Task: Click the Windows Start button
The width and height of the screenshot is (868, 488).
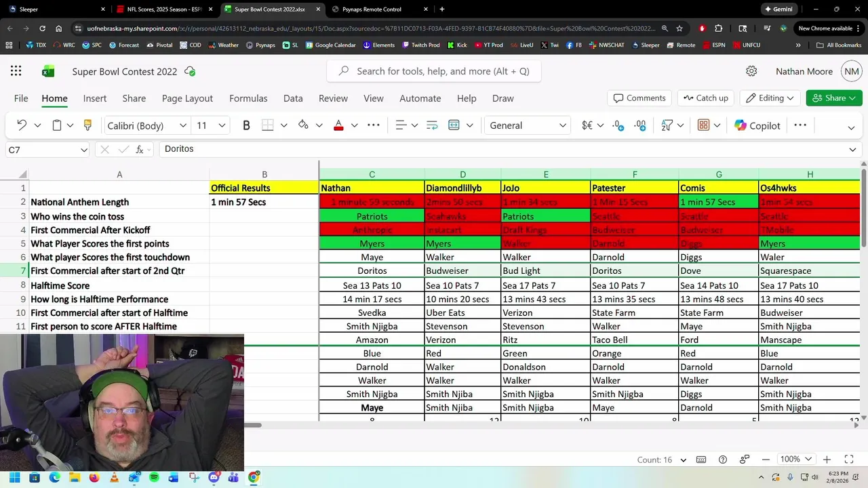Action: coord(15,477)
